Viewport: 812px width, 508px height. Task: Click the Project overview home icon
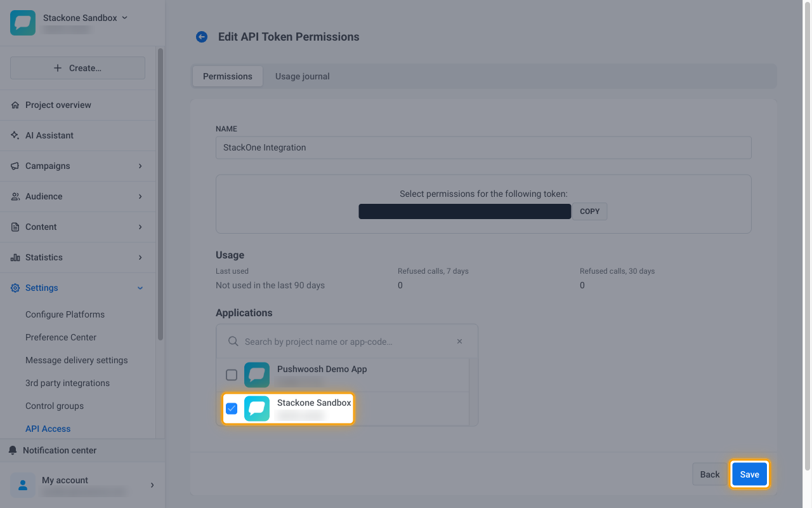[15, 105]
